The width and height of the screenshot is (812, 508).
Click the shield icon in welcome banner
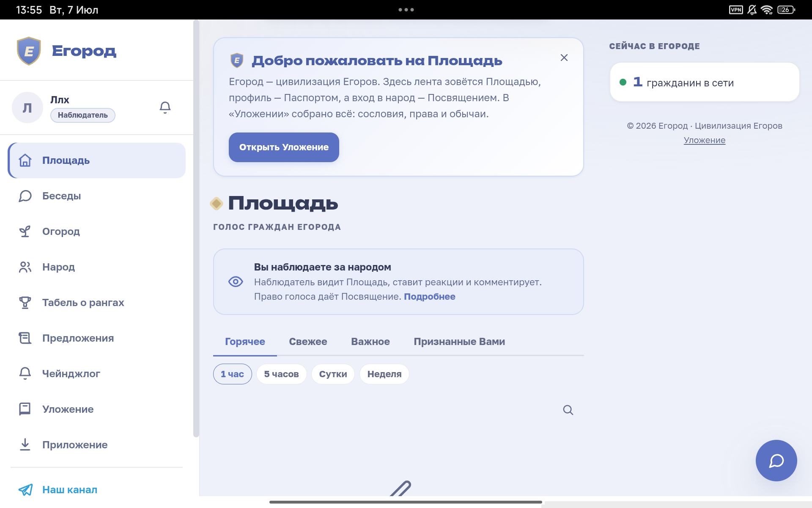237,61
